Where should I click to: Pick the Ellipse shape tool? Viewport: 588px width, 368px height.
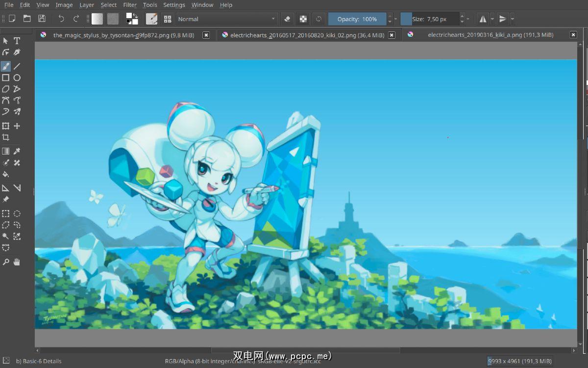[17, 78]
